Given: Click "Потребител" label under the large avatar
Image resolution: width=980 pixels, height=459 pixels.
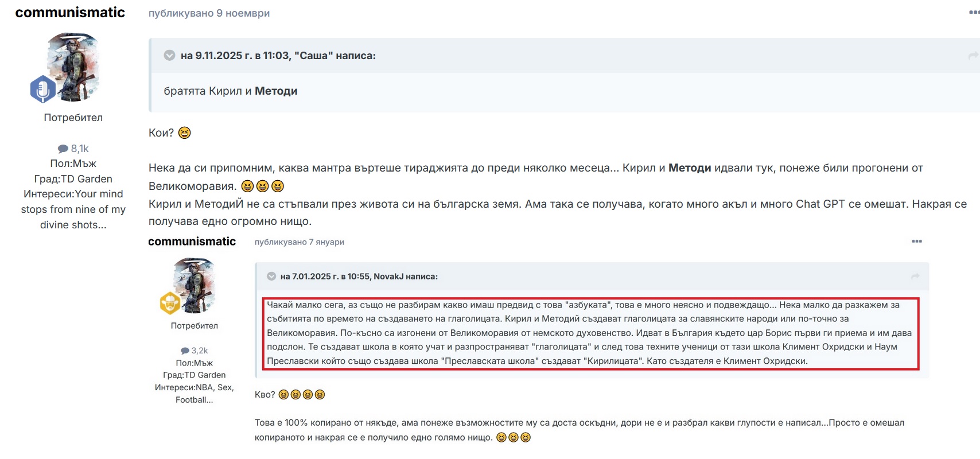Looking at the screenshot, I should coord(73,118).
